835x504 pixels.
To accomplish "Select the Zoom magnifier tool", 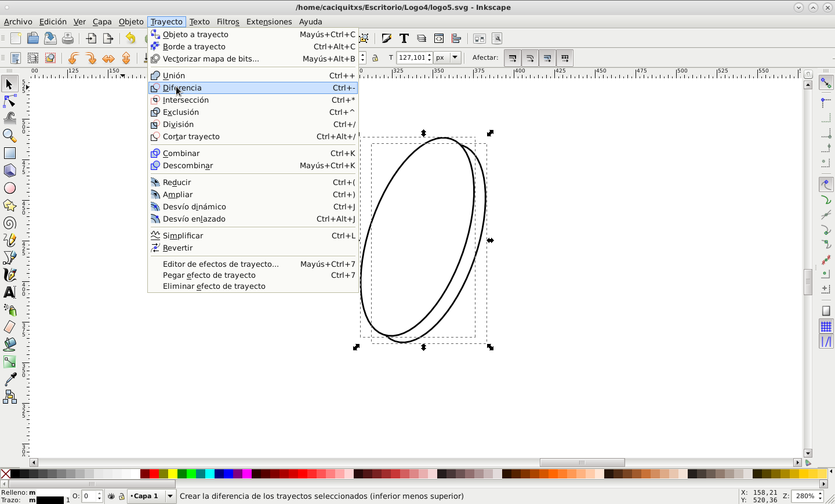I will 10,136.
